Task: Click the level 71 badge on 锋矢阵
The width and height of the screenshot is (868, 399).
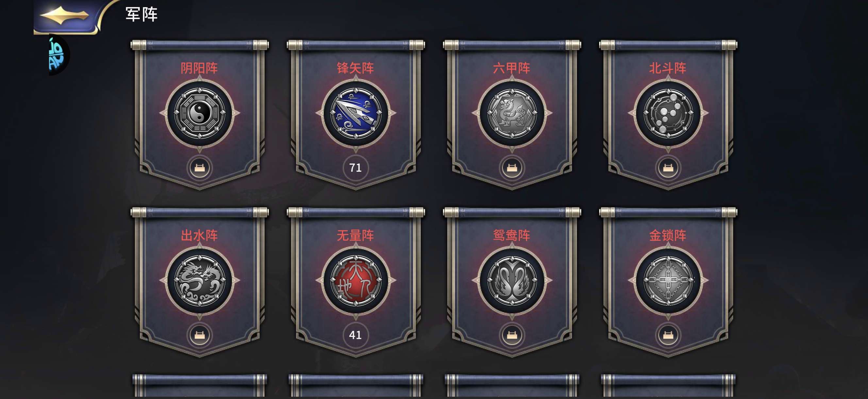Action: tap(356, 168)
